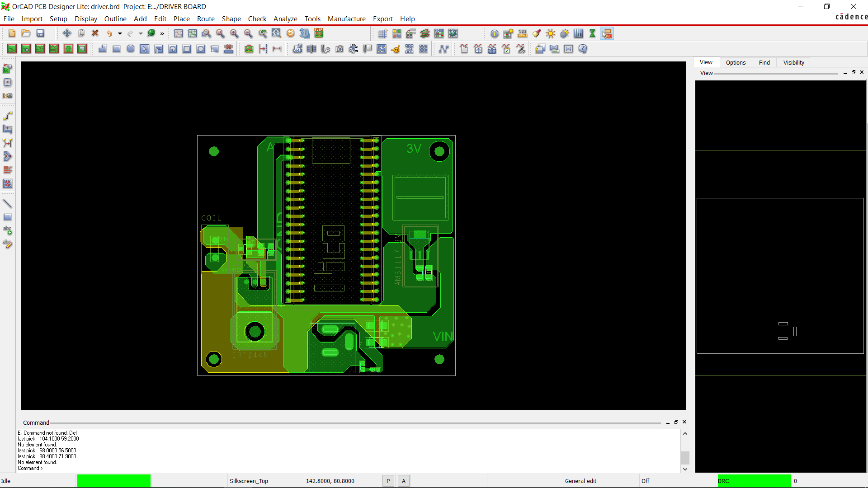This screenshot has width=868, height=488.
Task: Click the Move tool icon
Action: [67, 33]
